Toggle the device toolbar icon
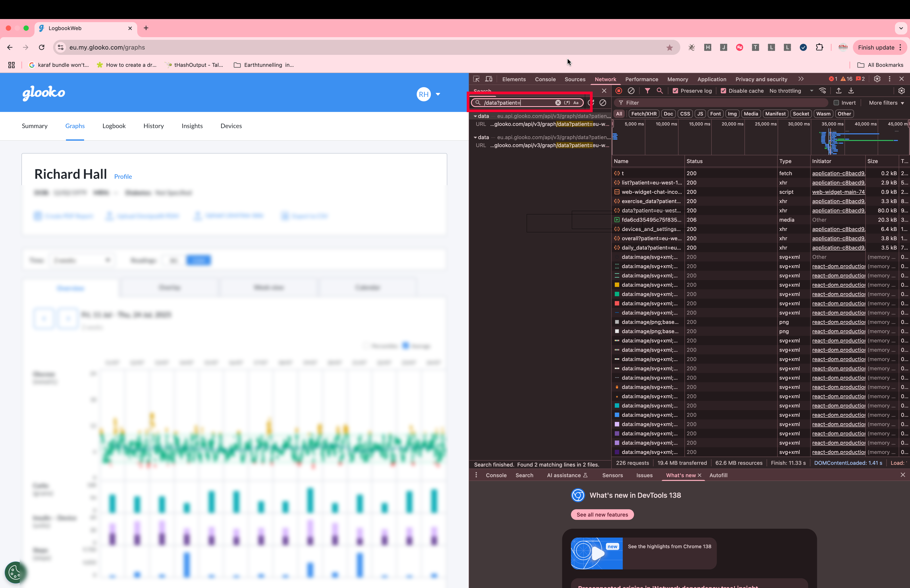910x588 pixels. click(489, 79)
